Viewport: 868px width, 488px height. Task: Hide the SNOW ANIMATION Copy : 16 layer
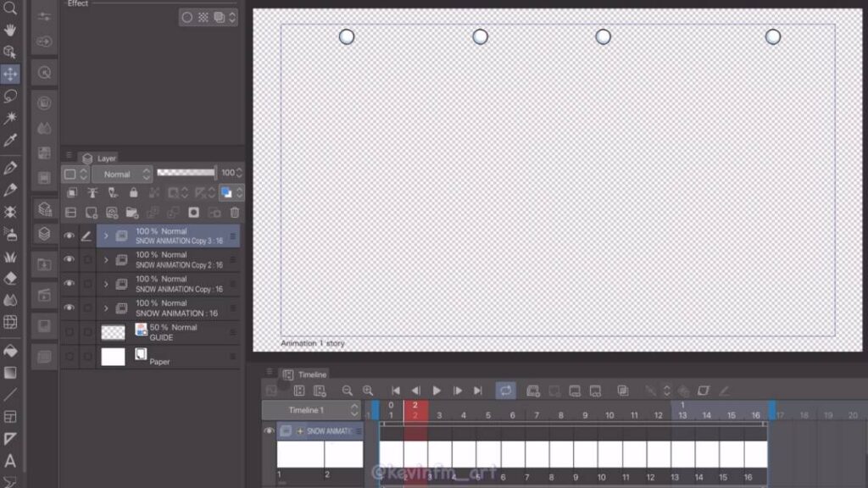tap(69, 284)
